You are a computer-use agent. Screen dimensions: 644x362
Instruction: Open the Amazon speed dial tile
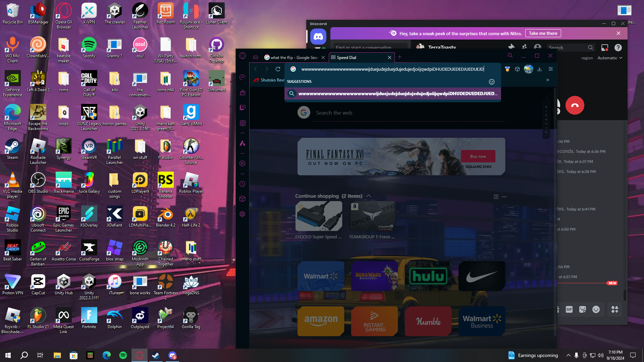[x=321, y=321]
